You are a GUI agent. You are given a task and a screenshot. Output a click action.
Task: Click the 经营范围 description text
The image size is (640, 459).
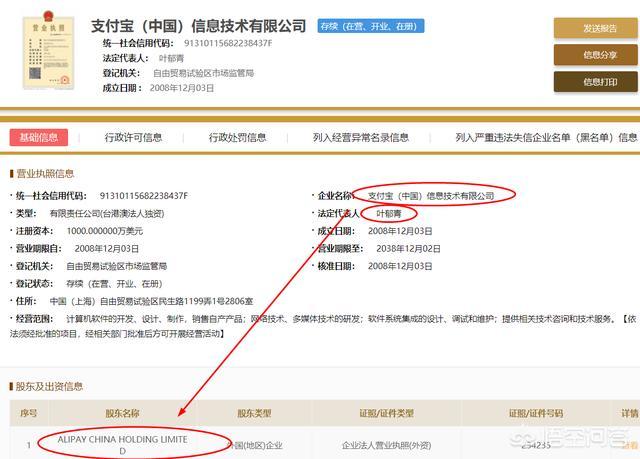coord(322,326)
